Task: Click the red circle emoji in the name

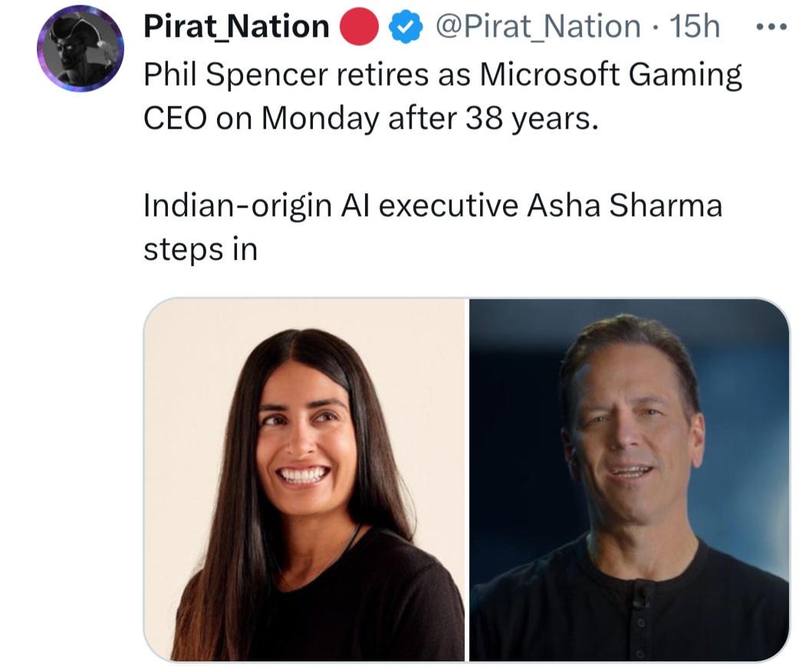Action: click(358, 25)
